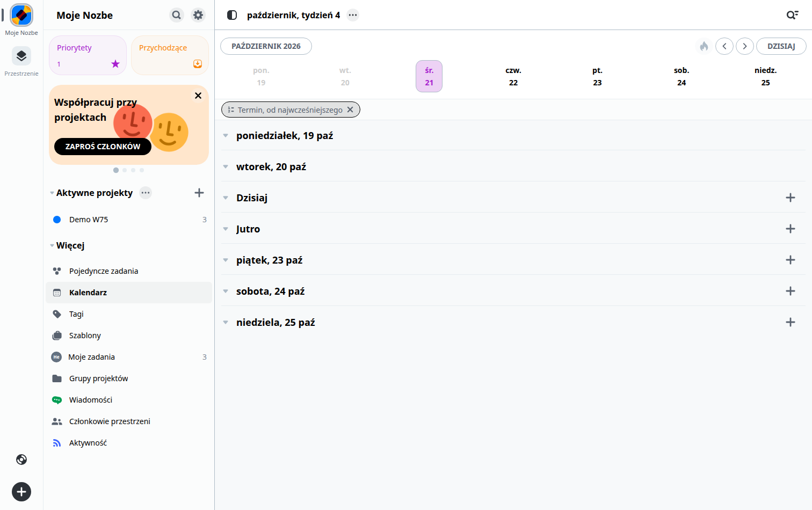
Task: Open the filter search icon at top right
Action: coord(792,15)
